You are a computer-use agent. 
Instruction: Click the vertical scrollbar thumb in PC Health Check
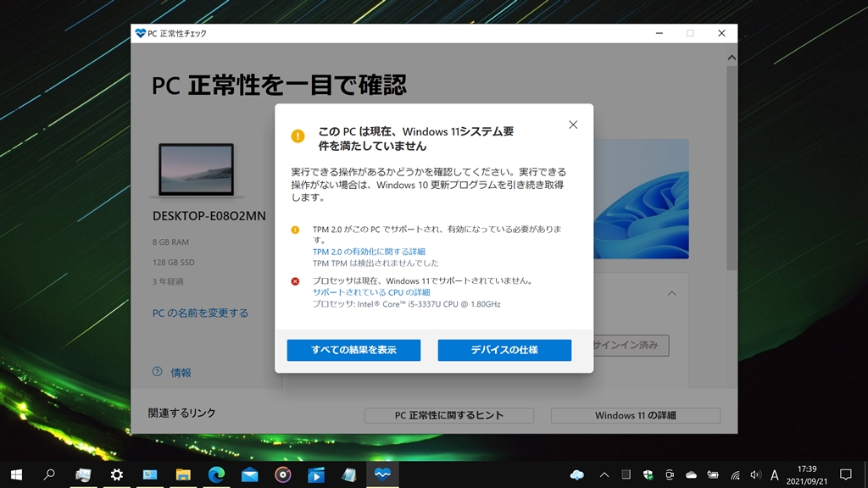[732, 169]
